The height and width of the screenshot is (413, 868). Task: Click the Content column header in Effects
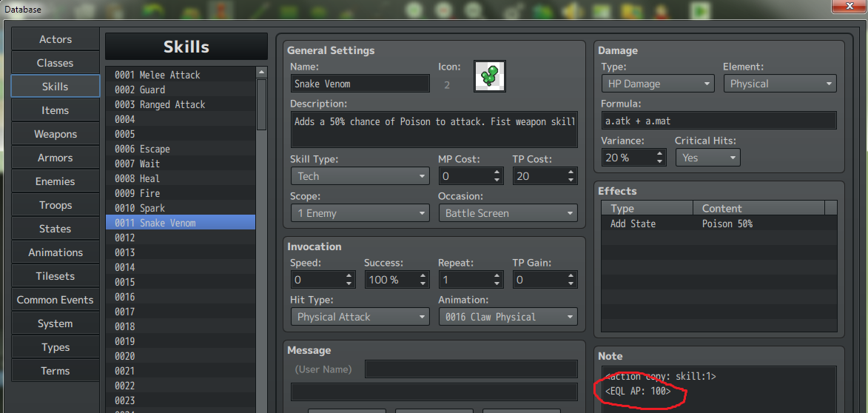(758, 208)
